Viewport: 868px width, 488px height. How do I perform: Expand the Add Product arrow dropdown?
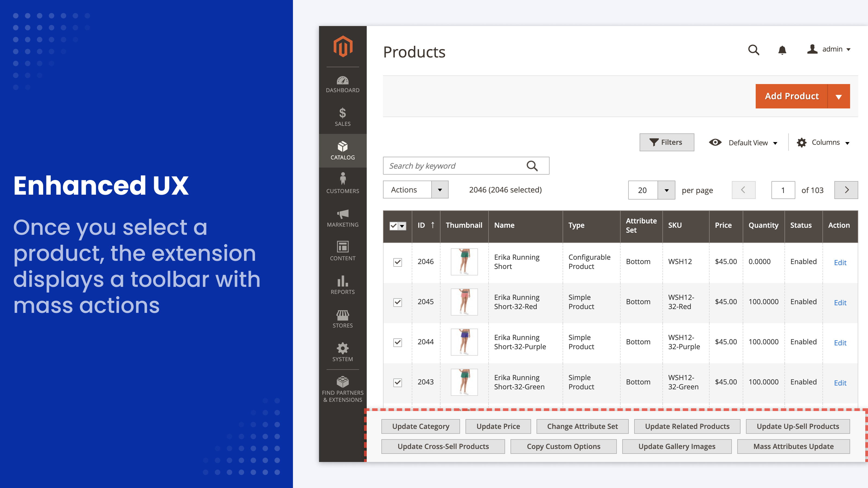click(x=839, y=96)
